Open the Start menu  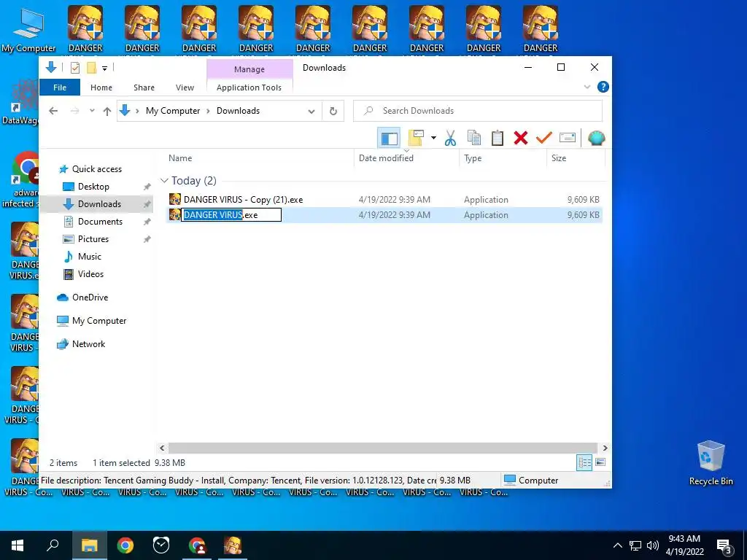pos(18,545)
